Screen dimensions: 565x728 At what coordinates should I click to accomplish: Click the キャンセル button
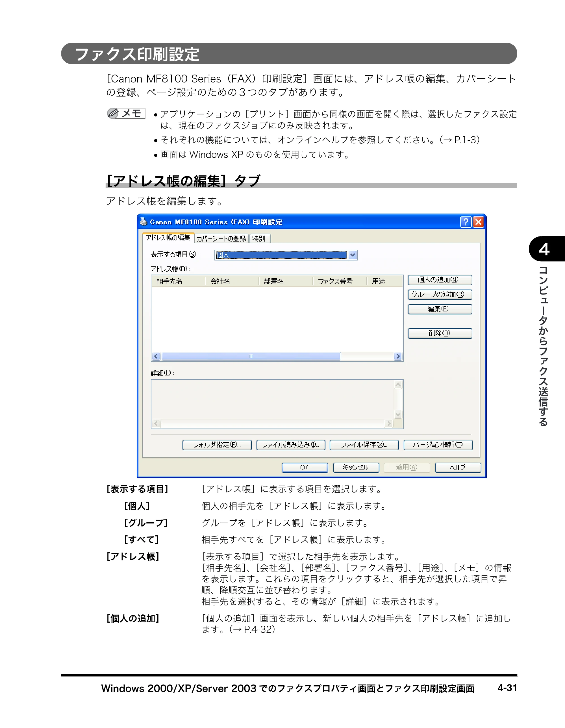click(356, 468)
